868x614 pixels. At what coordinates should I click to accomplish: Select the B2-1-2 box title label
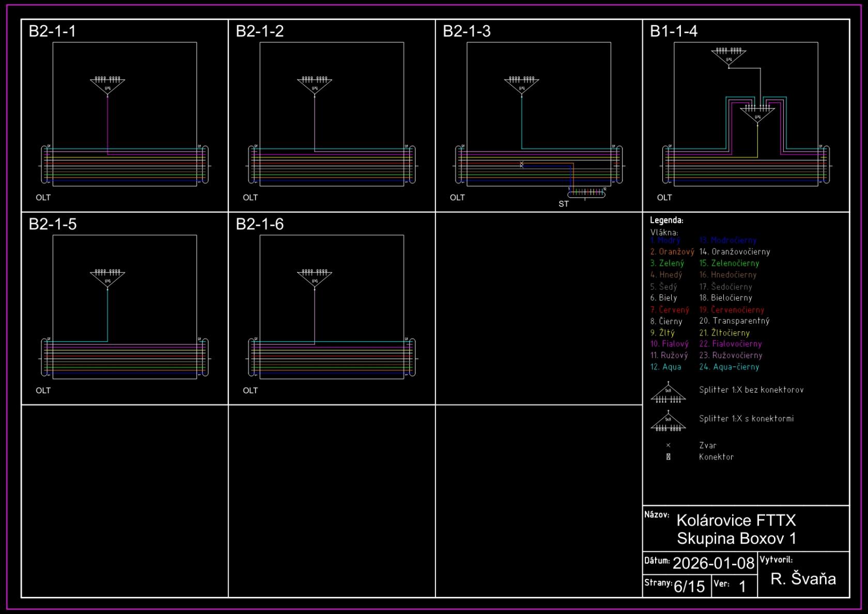(x=259, y=32)
